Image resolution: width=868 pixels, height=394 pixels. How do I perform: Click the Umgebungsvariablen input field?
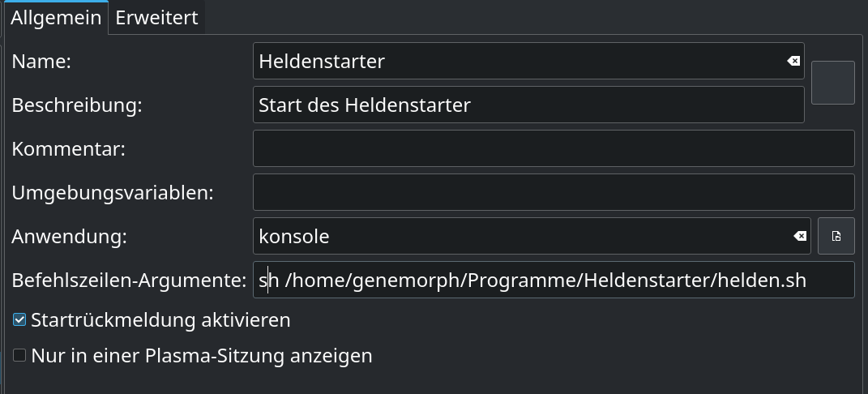pos(554,192)
